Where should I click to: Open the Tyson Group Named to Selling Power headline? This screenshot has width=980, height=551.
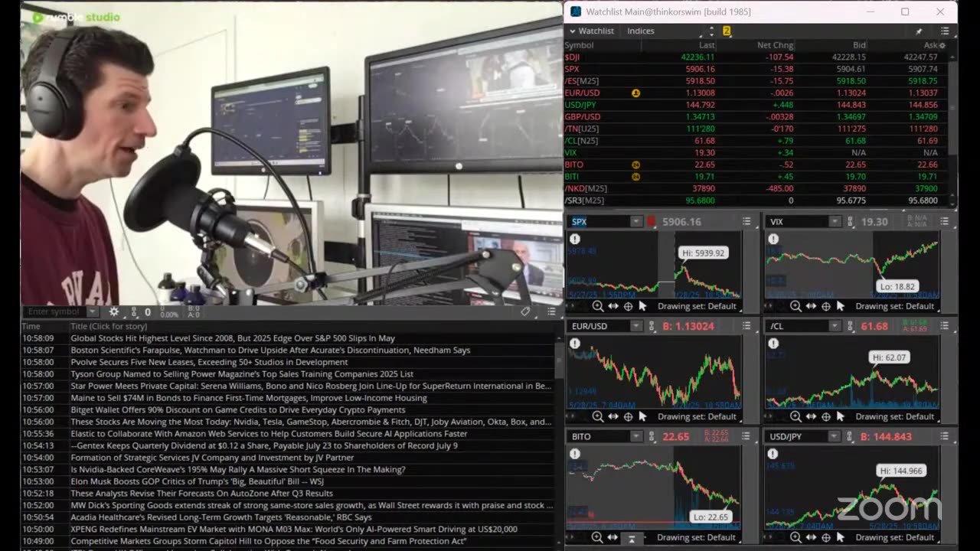242,374
